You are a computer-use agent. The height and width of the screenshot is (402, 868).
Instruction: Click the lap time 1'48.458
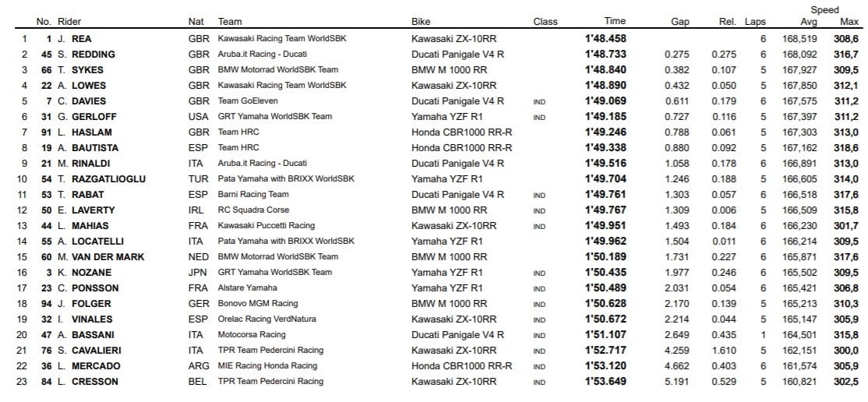pos(606,38)
